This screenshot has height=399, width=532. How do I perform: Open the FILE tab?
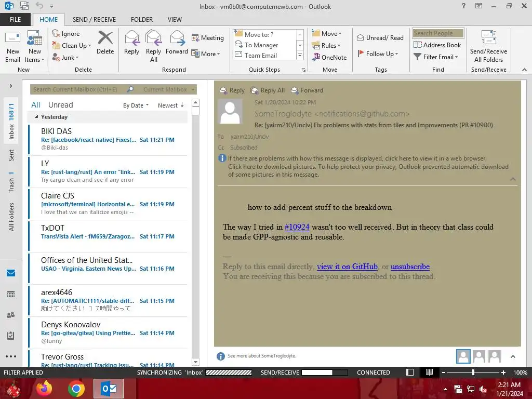(x=15, y=20)
